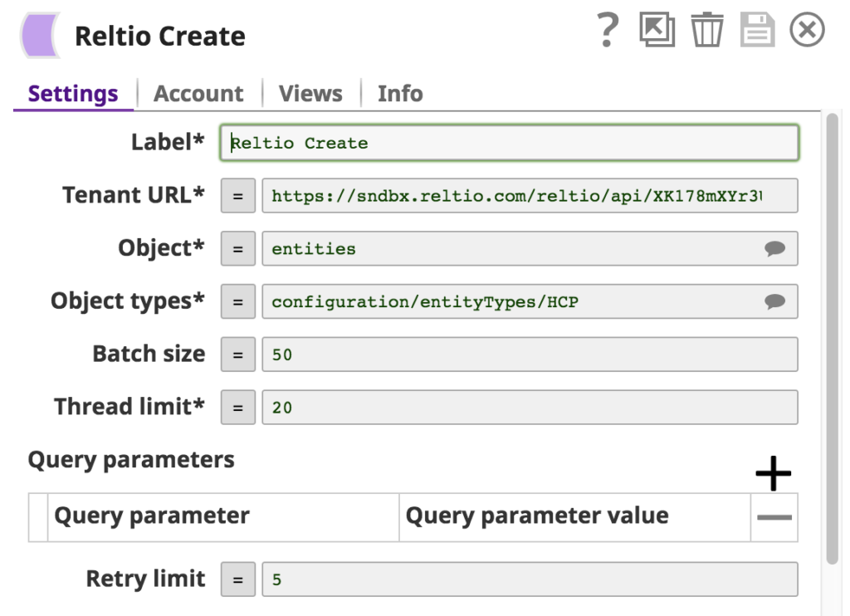
Task: Click the Reltio Create dialog title
Action: tap(160, 37)
